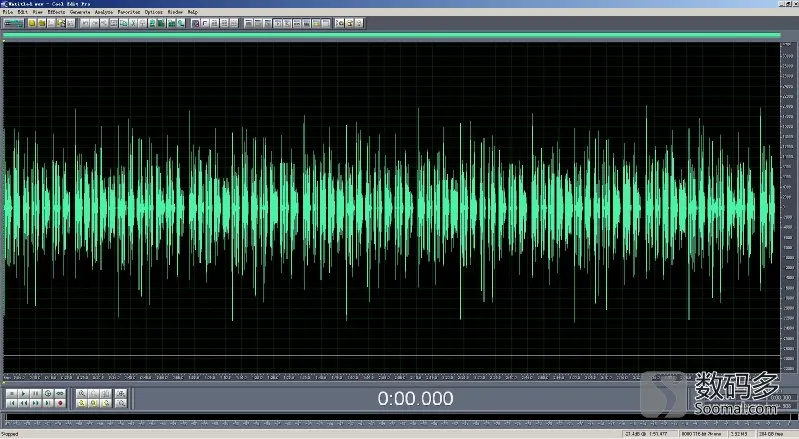Open a file with the folder toolbar icon
Image resolution: width=799 pixels, height=439 pixels.
(42, 23)
